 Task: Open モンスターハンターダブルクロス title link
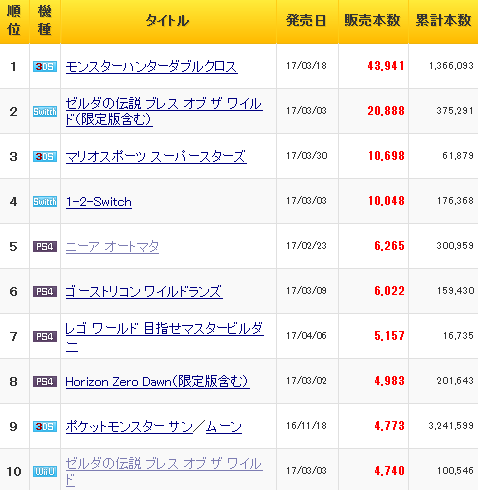click(x=152, y=67)
